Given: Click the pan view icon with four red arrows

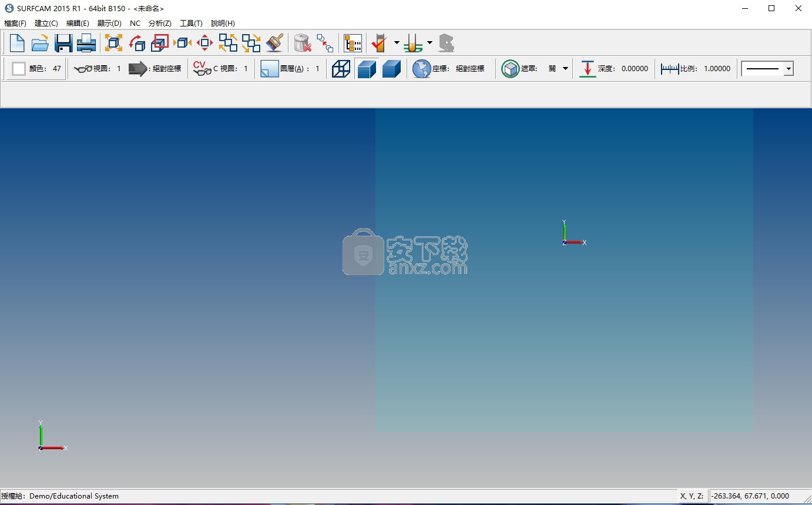Looking at the screenshot, I should (205, 43).
